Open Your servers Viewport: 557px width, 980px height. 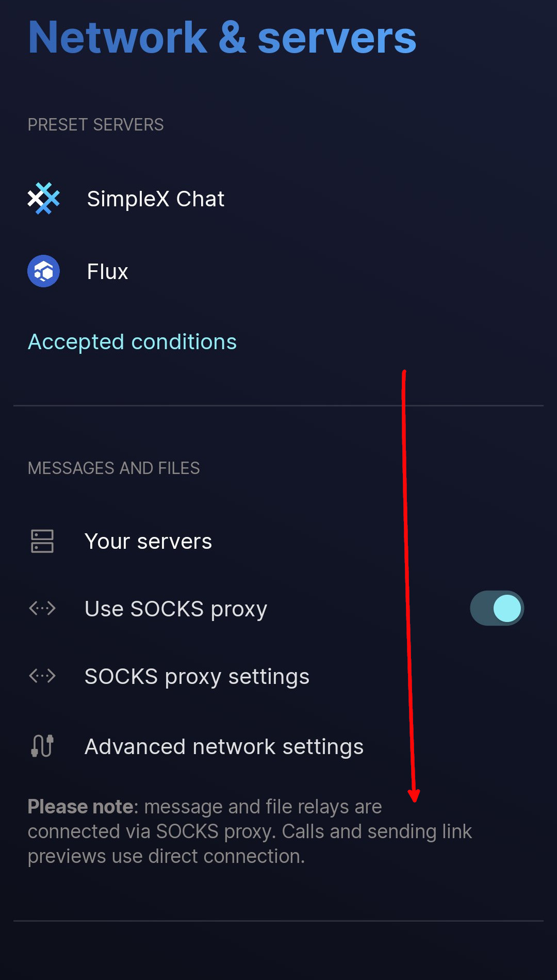click(148, 542)
